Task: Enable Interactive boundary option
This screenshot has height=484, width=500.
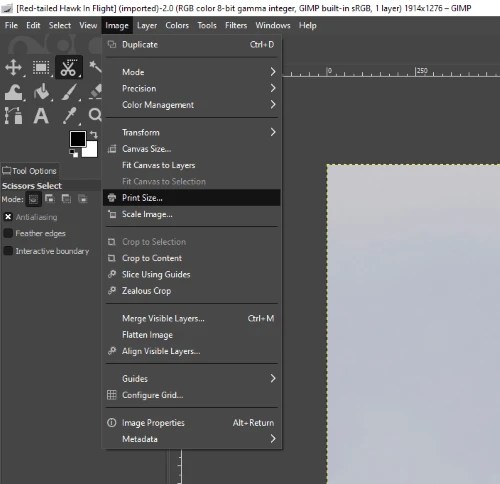Action: point(8,251)
